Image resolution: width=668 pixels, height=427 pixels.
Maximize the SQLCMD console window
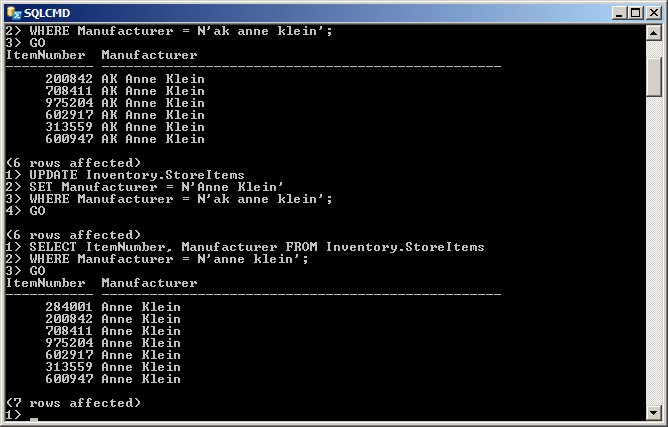pyautogui.click(x=636, y=13)
